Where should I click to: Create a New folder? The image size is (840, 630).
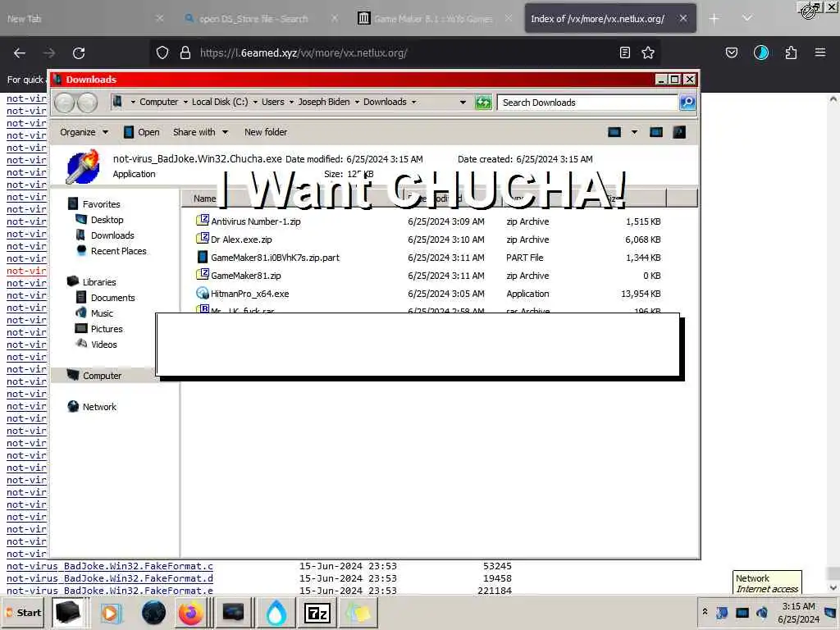(x=266, y=132)
